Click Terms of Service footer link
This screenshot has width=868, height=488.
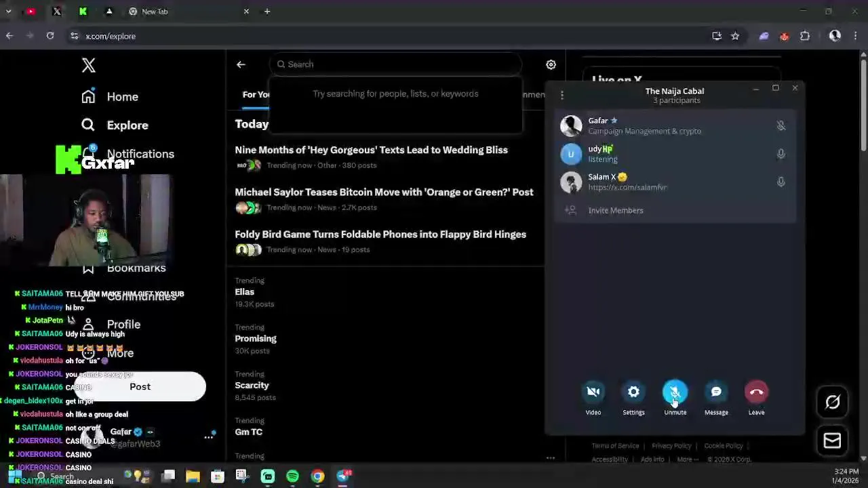coord(615,446)
